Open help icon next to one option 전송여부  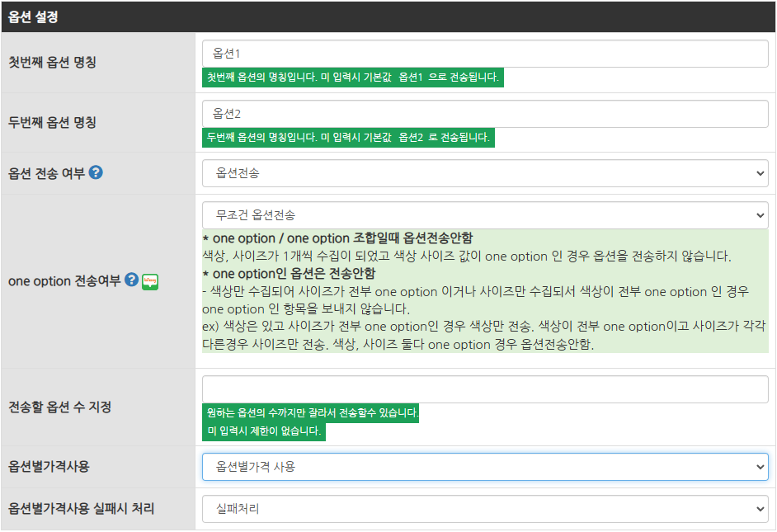point(131,280)
